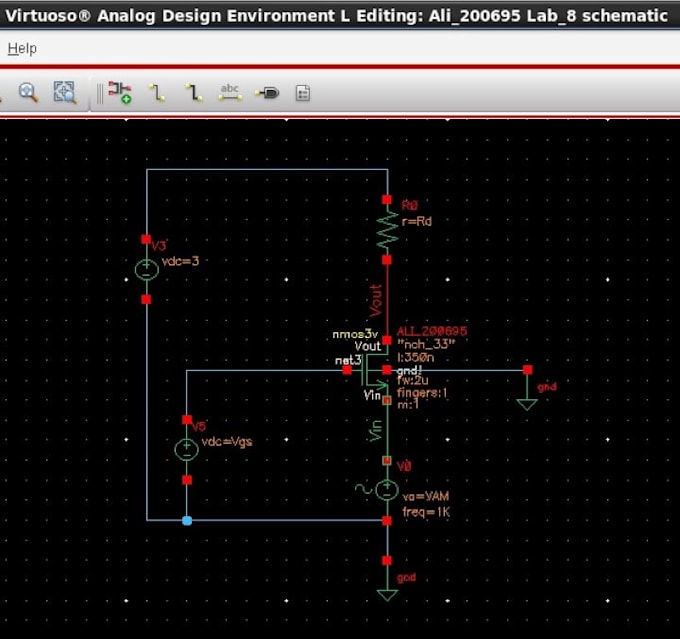The width and height of the screenshot is (680, 639).
Task: Click the "nch_33" model label
Action: click(x=426, y=344)
